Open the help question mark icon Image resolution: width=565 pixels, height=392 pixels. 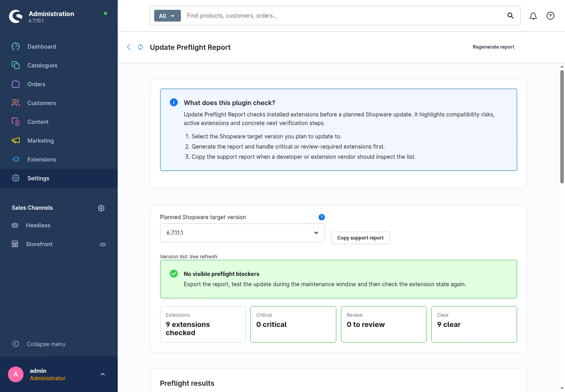[x=550, y=16]
